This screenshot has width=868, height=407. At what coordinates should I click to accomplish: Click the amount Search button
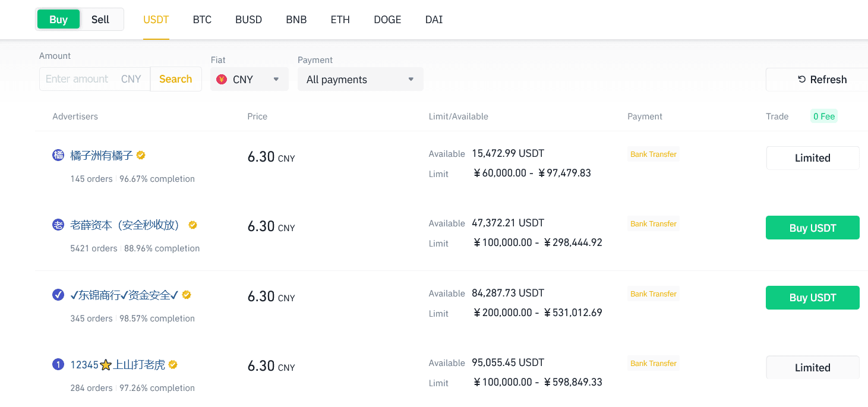point(175,79)
